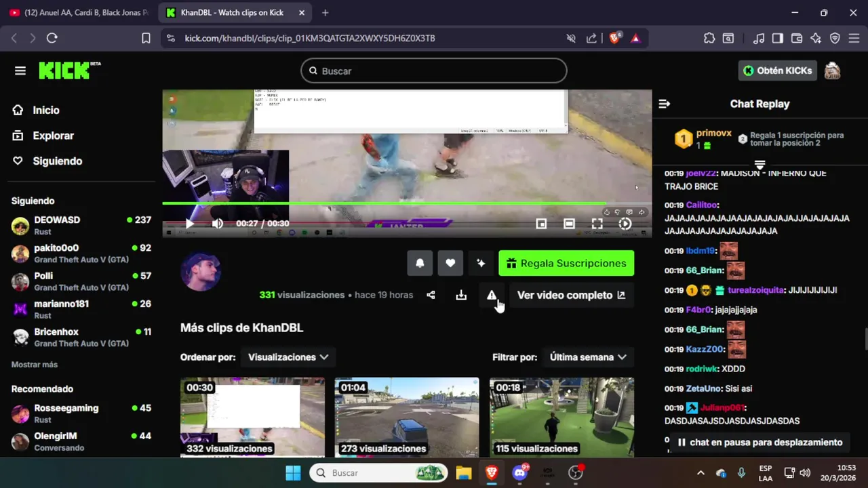This screenshot has width=868, height=488.
Task: Expand the gift leaderboard chevron
Action: click(759, 165)
